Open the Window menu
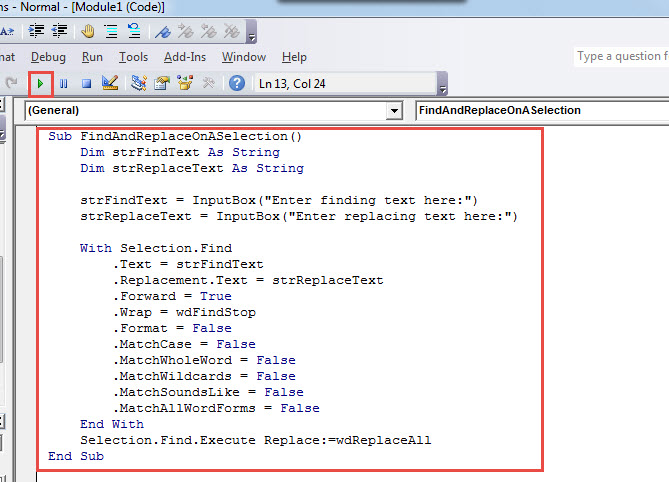 click(x=244, y=57)
